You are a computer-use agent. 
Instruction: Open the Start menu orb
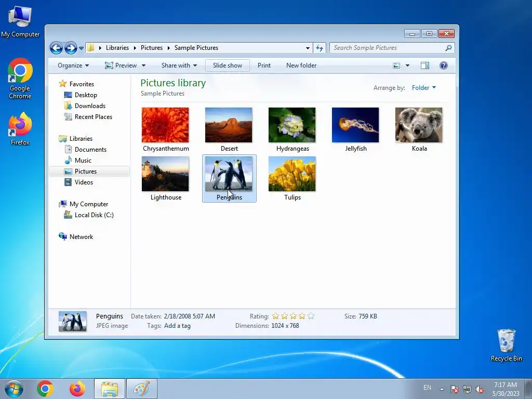click(x=14, y=389)
